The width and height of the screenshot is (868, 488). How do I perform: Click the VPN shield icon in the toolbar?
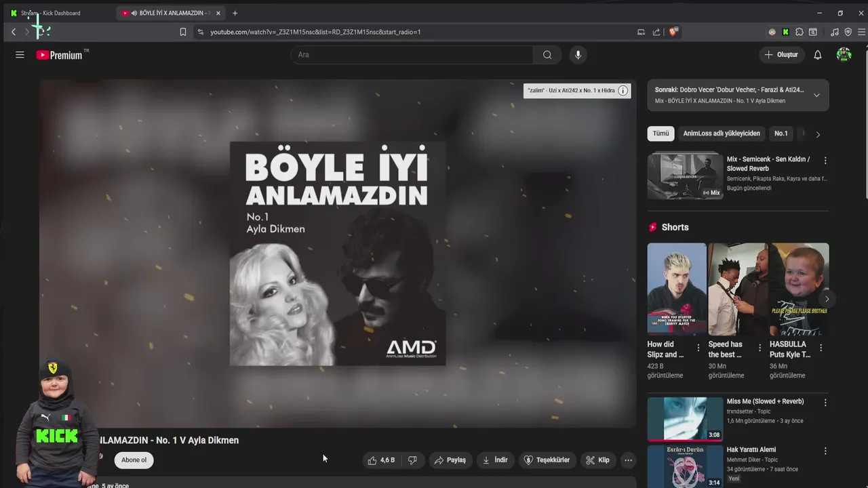point(848,32)
